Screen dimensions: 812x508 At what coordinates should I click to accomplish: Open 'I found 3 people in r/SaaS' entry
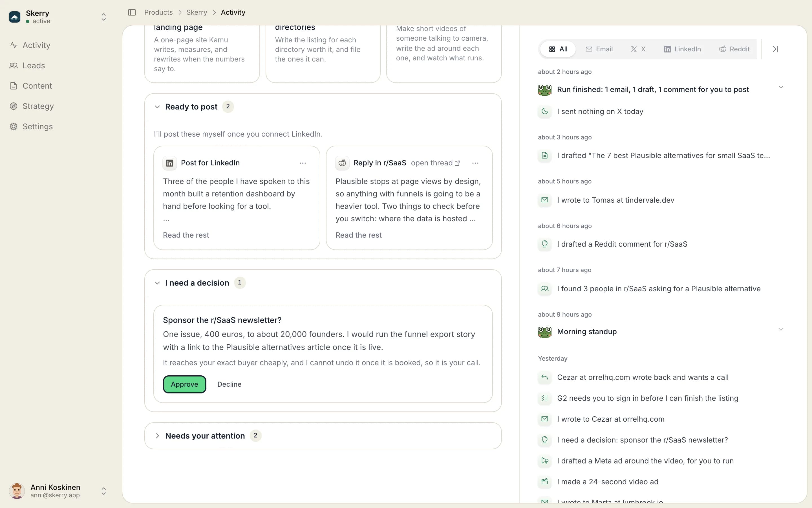pyautogui.click(x=659, y=289)
